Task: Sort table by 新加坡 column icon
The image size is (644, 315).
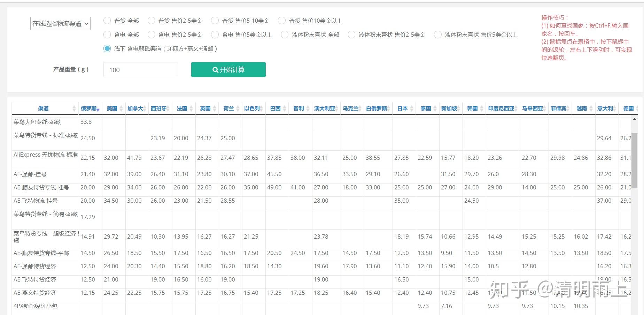Action: [459, 108]
